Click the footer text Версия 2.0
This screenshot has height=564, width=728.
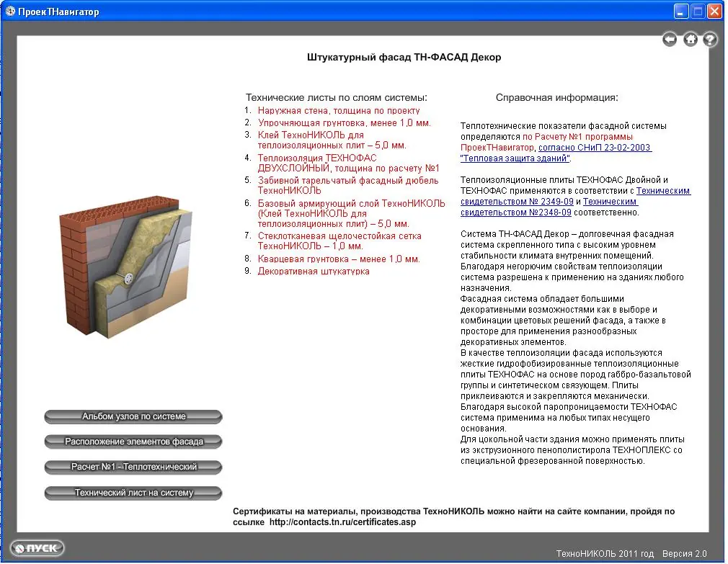pos(684,554)
